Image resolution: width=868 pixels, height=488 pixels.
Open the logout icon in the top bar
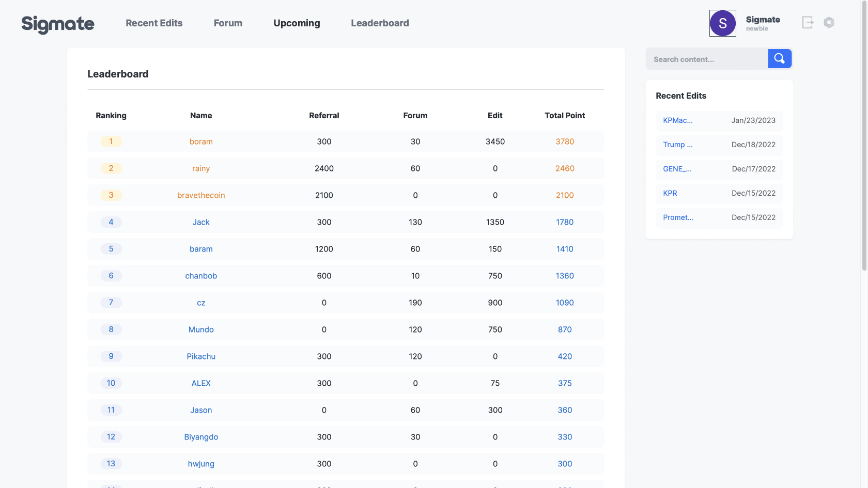pyautogui.click(x=807, y=22)
